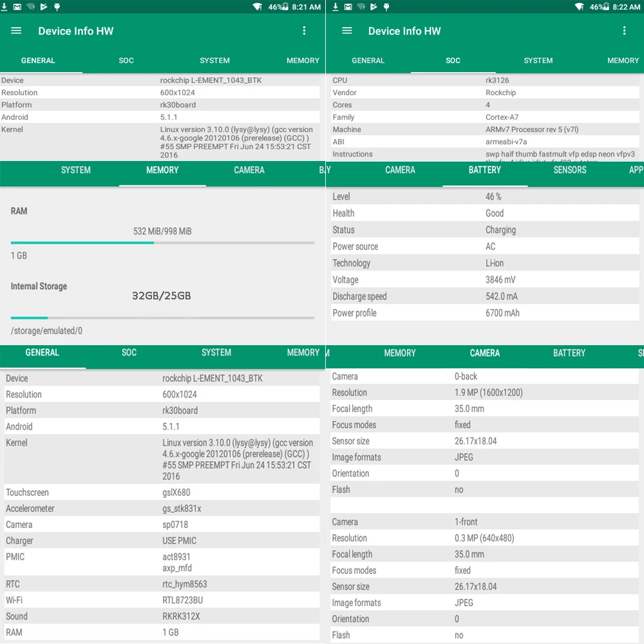Tap the /storage/emulated/0 path label
Screen dimensions: 644x644
[46, 330]
